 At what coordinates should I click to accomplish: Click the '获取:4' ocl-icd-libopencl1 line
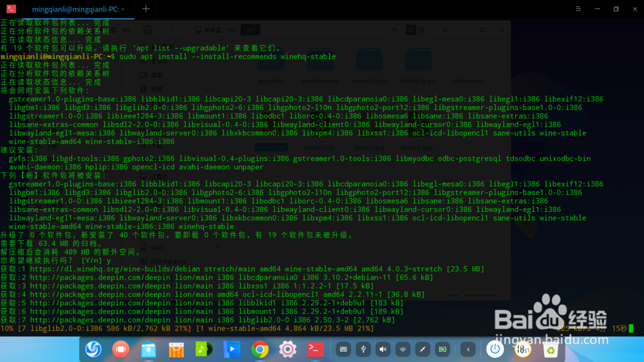[x=213, y=294]
